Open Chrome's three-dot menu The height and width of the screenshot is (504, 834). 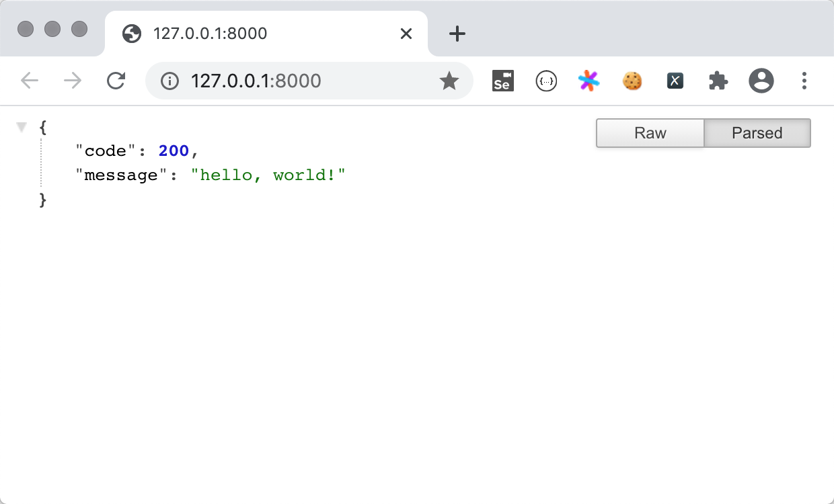point(804,81)
